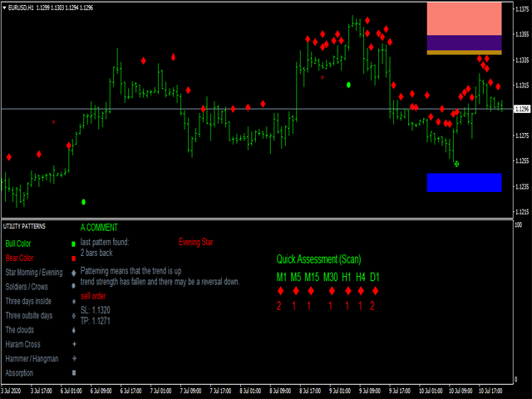Click the Bear Color red square
532x399 pixels.
point(73,259)
